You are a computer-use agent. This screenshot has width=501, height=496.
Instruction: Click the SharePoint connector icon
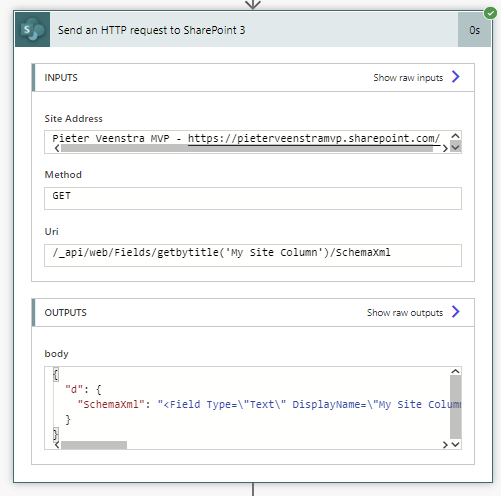coord(33,30)
